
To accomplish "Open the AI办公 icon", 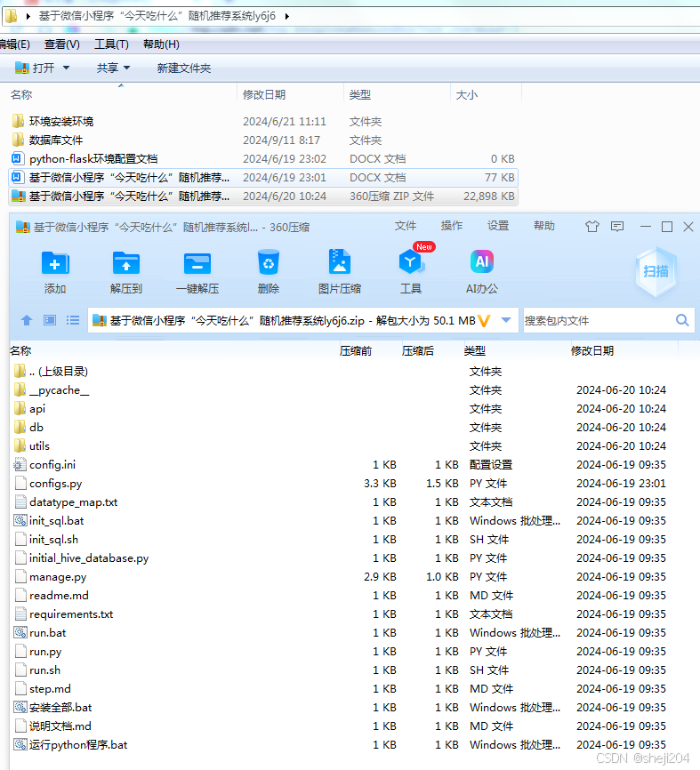I will [482, 261].
